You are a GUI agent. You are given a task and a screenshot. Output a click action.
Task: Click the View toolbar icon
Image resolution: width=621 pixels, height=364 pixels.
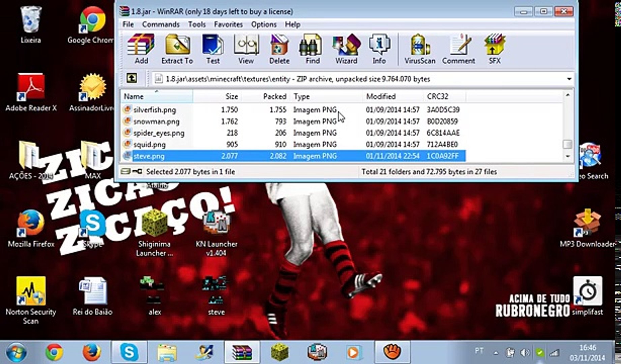pos(246,49)
